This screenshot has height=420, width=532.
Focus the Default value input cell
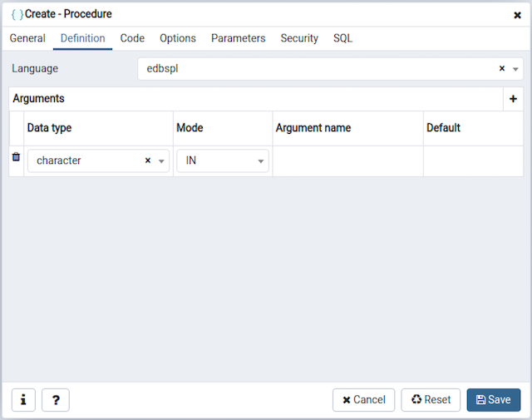coord(473,161)
